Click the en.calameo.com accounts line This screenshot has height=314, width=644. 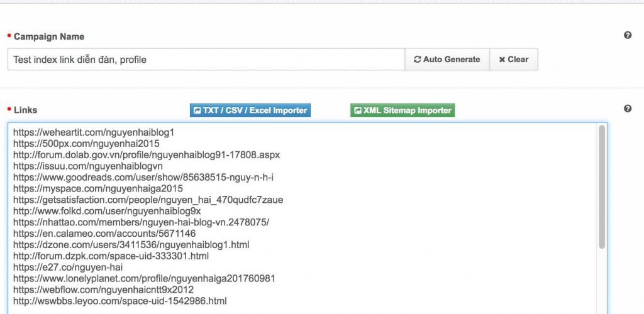[x=104, y=234]
